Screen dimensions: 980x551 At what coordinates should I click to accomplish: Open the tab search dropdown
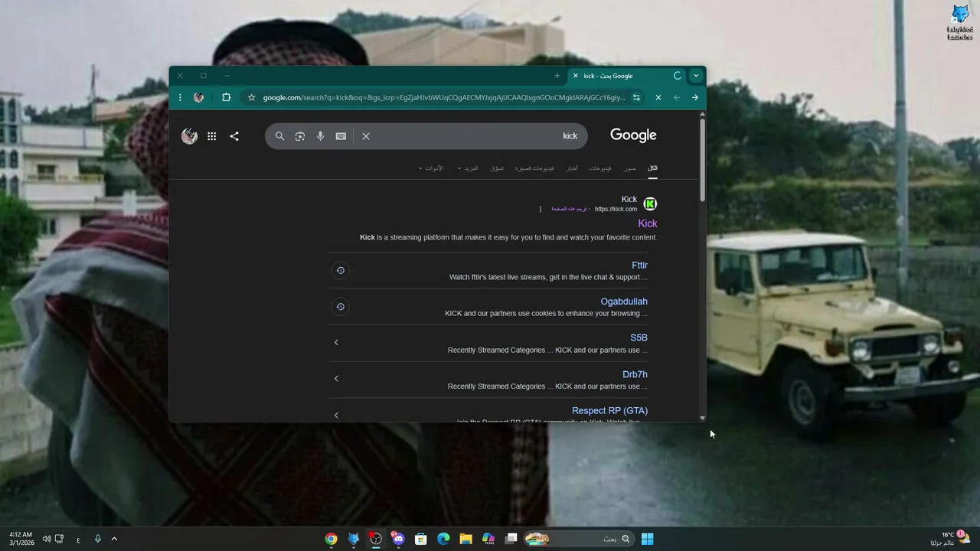[695, 76]
